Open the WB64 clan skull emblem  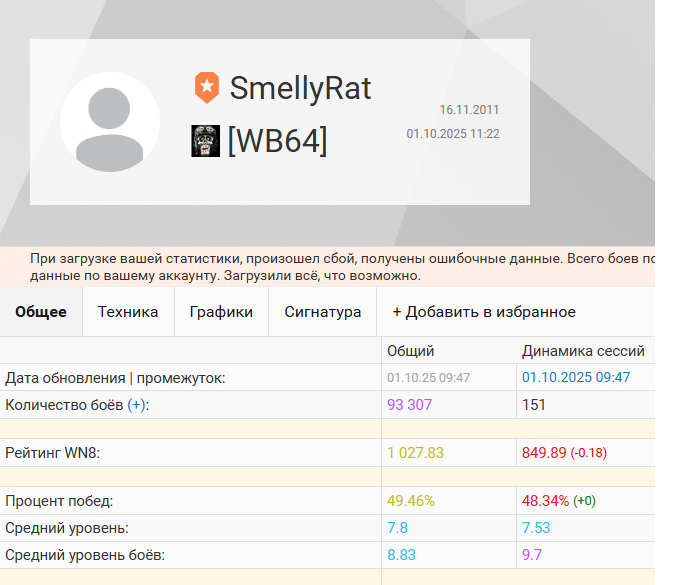206,141
